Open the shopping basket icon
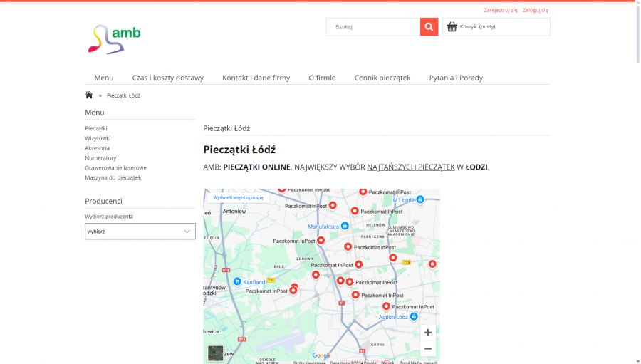Screen dimensions: 641x364 click(452, 26)
